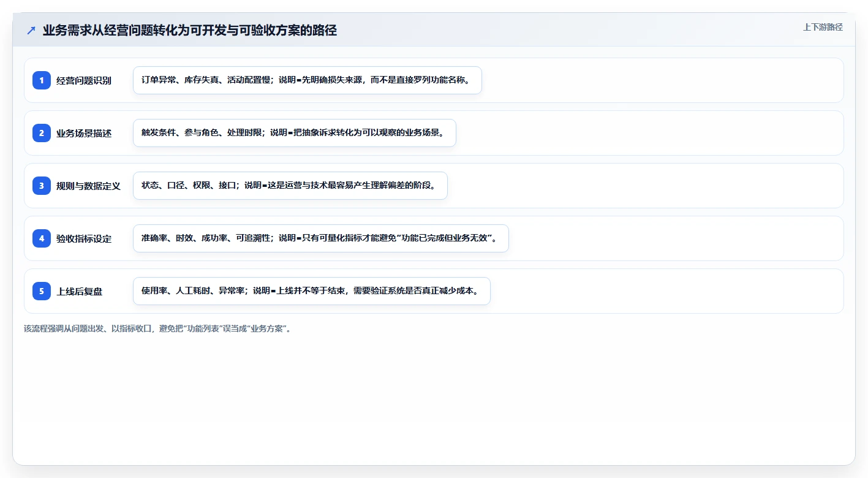Click the 上线后复盘 step label
This screenshot has height=478, width=868.
coord(80,291)
